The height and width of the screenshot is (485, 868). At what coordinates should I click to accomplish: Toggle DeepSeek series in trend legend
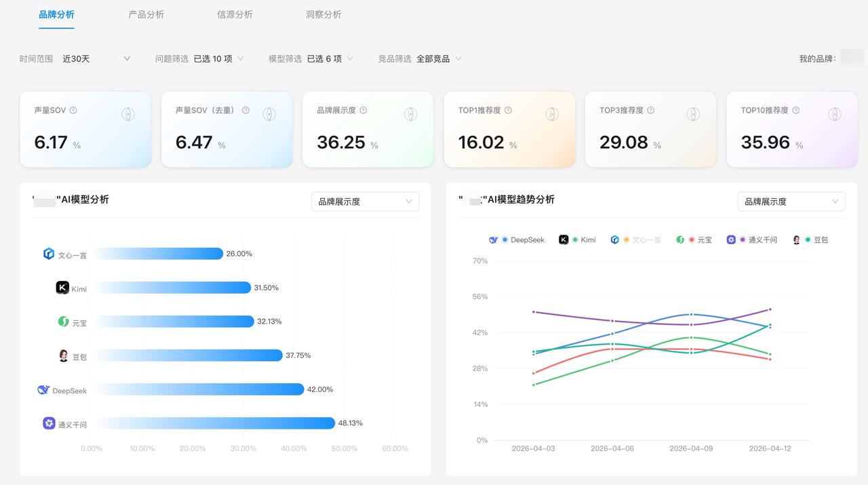click(517, 239)
